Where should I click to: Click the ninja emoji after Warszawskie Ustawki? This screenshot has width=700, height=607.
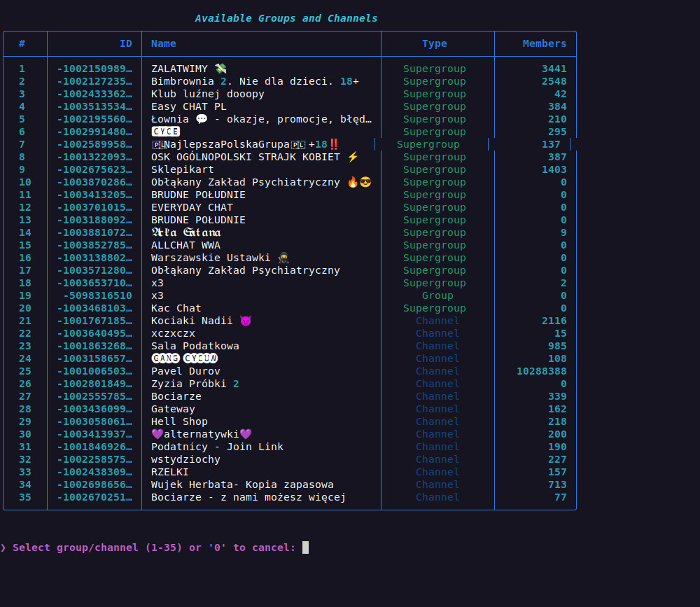[283, 258]
